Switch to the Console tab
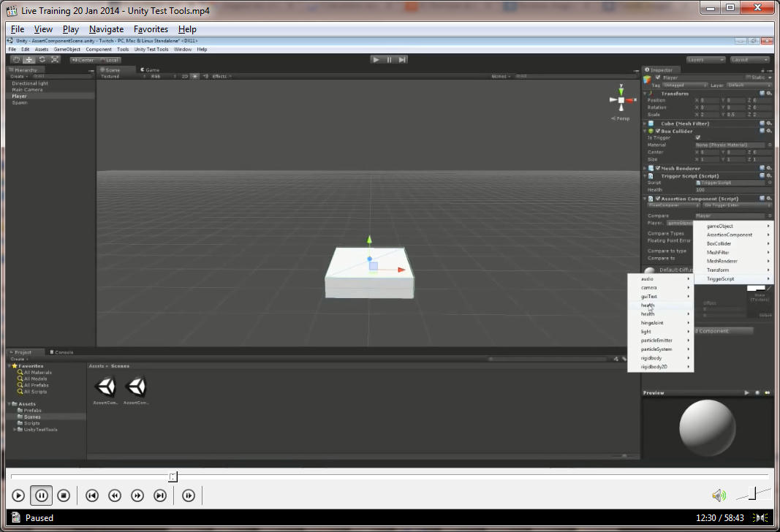 [61, 352]
